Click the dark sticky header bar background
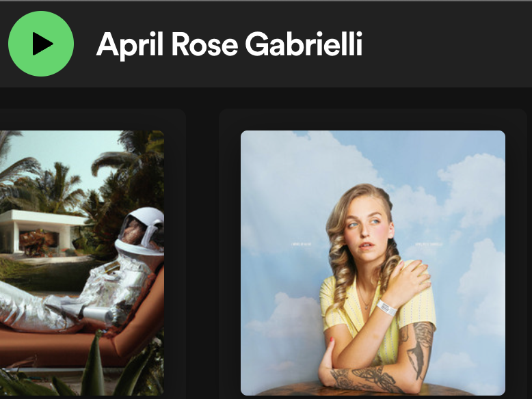This screenshot has height=399, width=532. [x=441, y=44]
